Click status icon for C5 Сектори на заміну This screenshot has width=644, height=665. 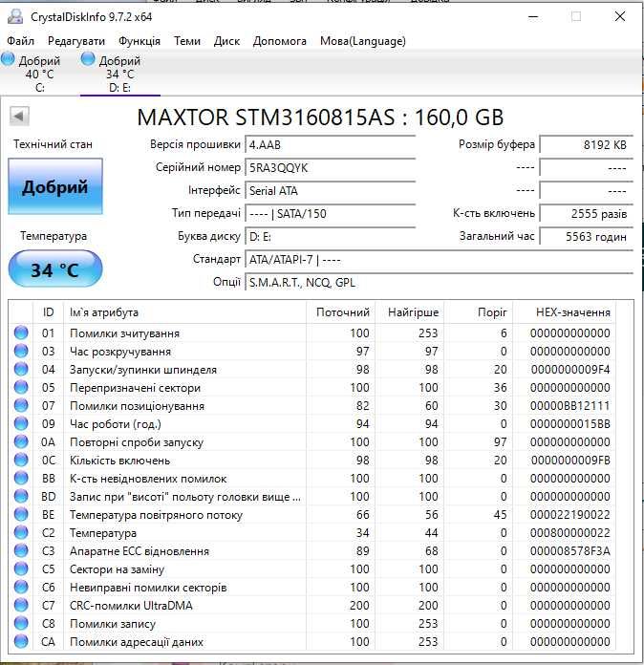21,568
